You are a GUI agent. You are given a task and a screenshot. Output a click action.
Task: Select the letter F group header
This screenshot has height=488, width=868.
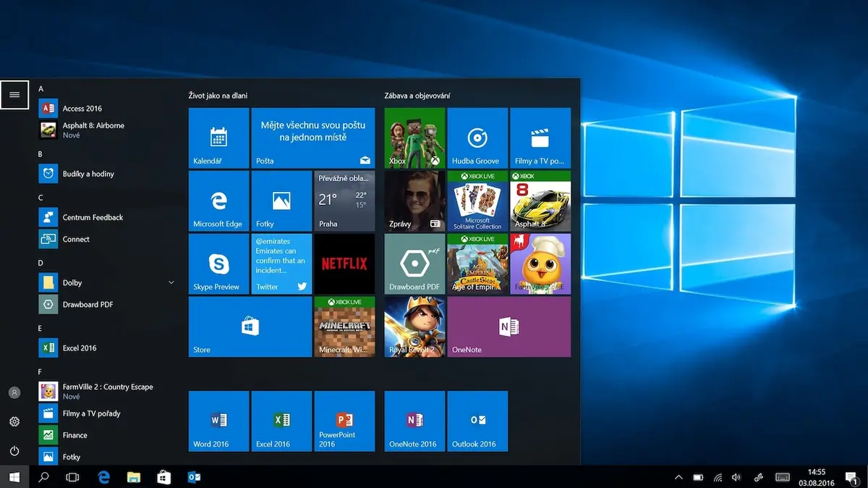(x=41, y=371)
